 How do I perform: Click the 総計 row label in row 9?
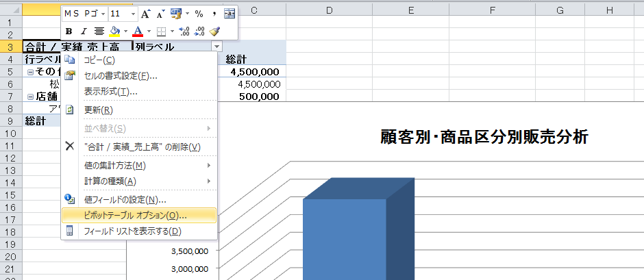coord(35,120)
